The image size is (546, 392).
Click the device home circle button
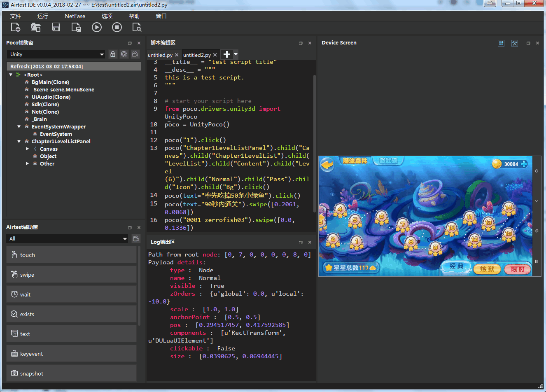[537, 171]
